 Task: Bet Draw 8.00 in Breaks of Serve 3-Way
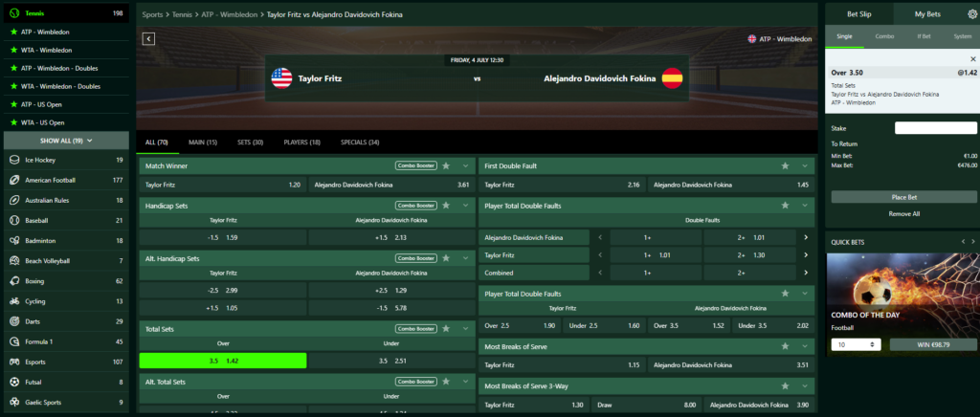coord(645,406)
